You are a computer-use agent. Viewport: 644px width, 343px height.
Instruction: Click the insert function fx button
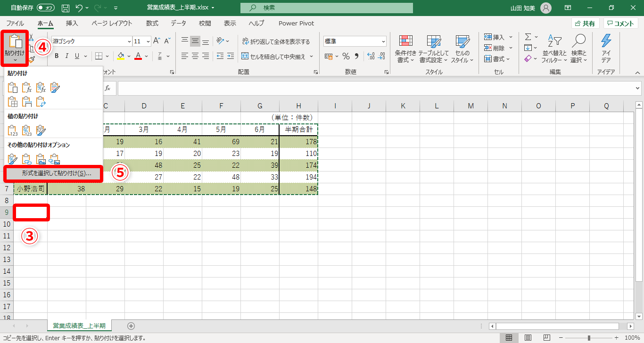pos(107,88)
